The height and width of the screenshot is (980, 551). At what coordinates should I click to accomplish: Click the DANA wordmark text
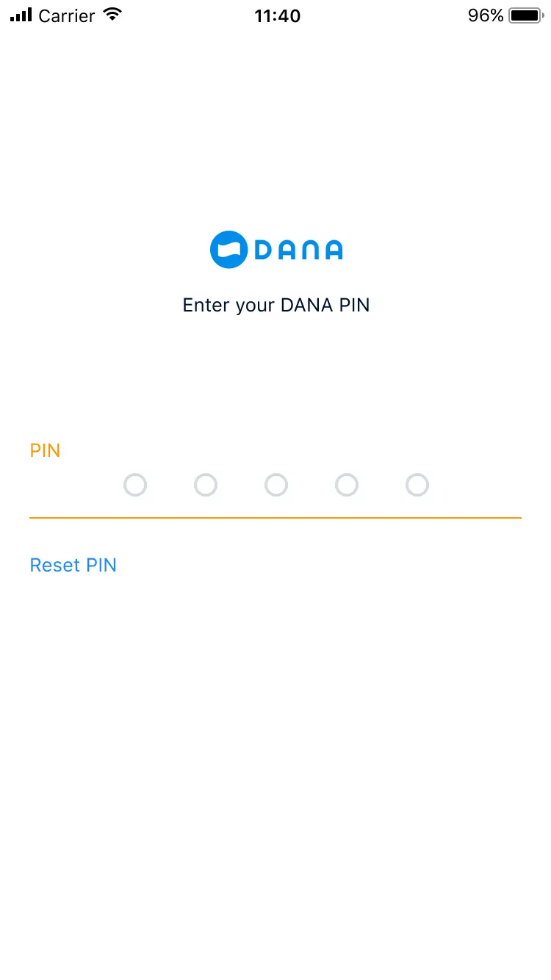tap(298, 251)
